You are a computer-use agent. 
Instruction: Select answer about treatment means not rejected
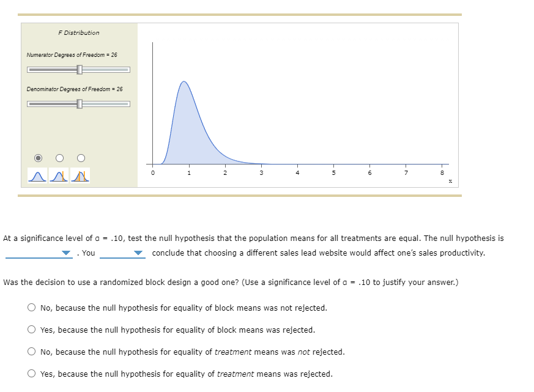[x=31, y=352]
